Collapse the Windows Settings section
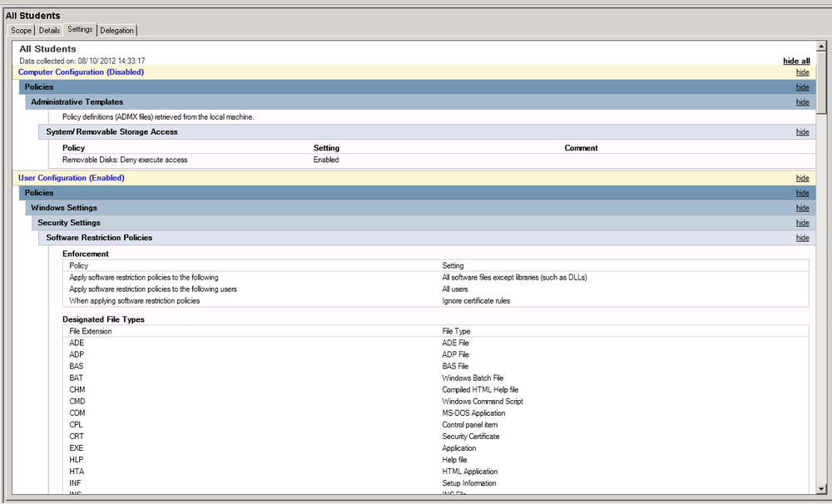 (802, 208)
